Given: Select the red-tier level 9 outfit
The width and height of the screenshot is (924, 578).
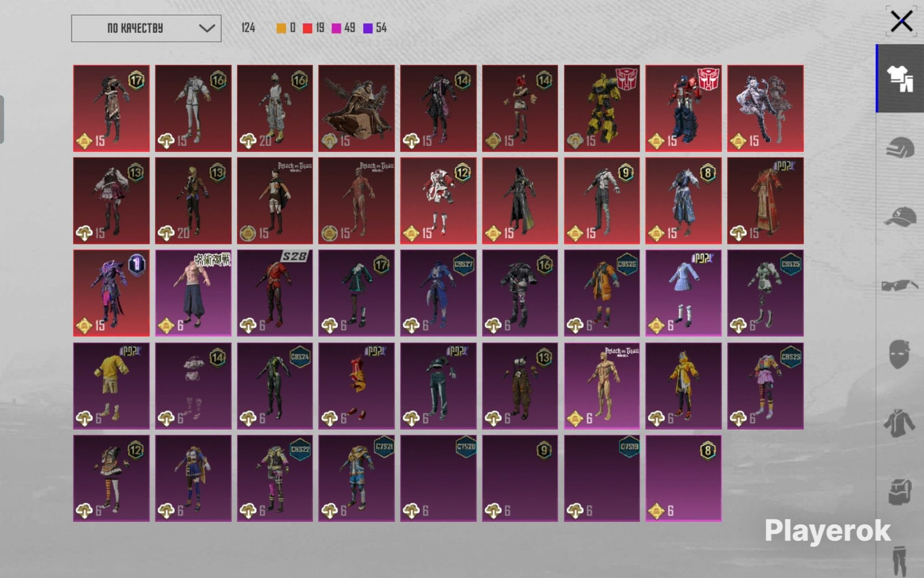Looking at the screenshot, I should [x=602, y=201].
